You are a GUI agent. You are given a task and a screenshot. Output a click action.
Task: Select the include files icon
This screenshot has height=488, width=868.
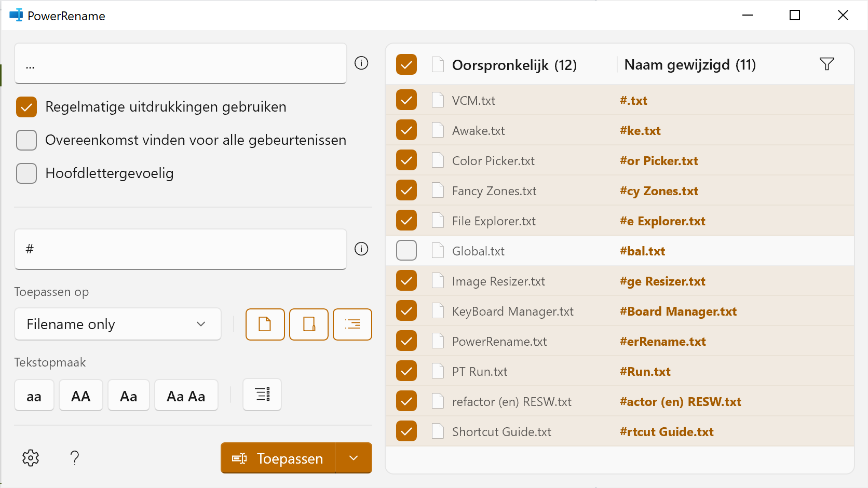(x=265, y=324)
